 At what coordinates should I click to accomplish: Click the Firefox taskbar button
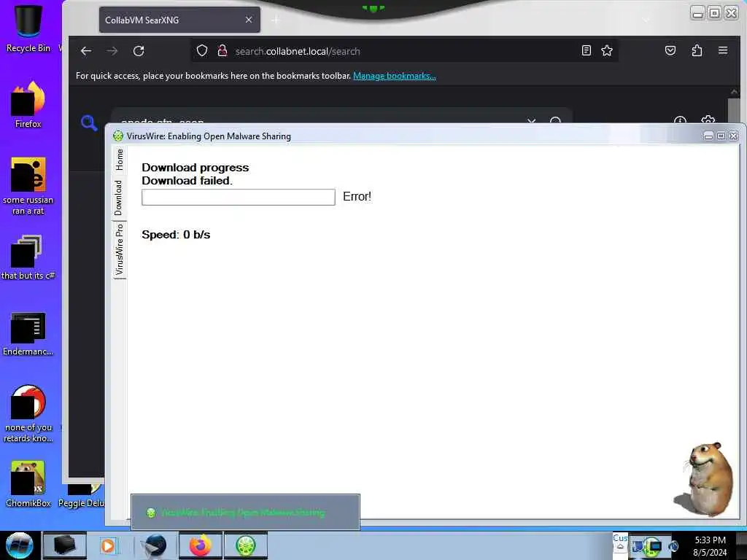201,545
